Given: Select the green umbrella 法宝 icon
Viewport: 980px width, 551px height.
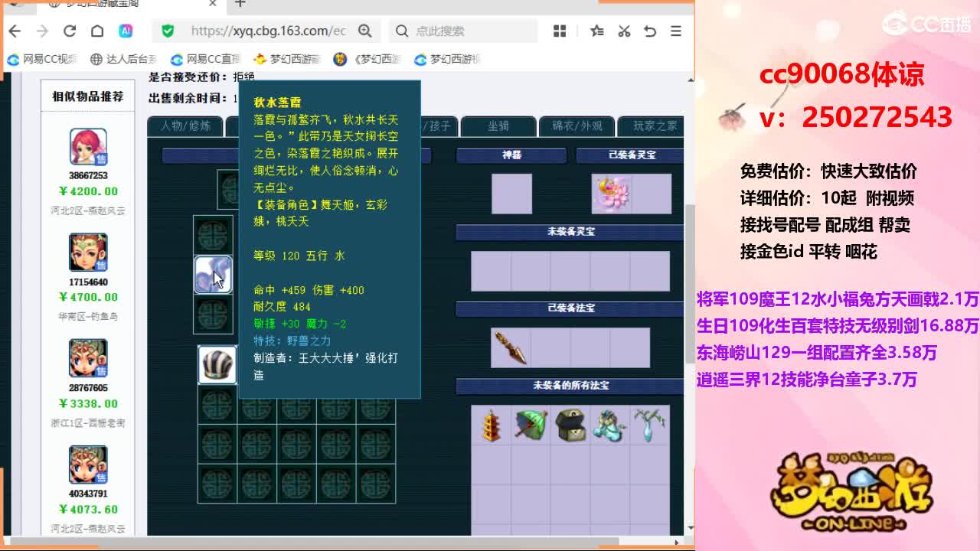Looking at the screenshot, I should click(x=531, y=425).
